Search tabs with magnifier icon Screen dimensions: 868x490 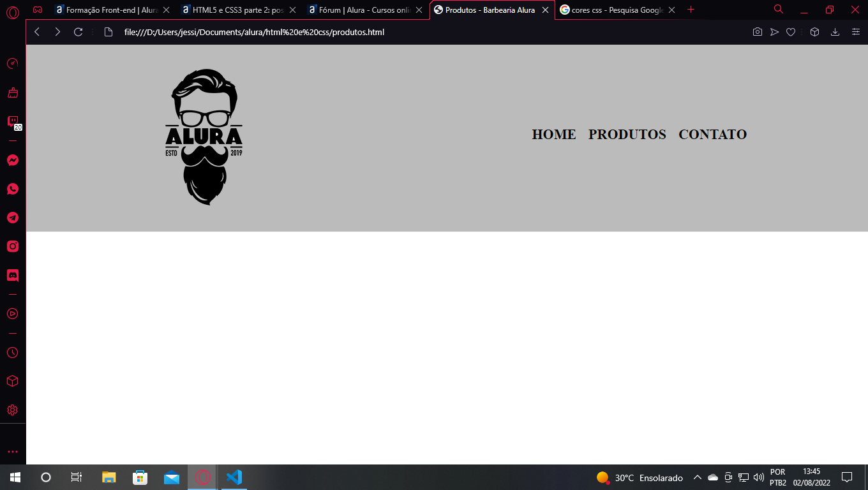[779, 10]
